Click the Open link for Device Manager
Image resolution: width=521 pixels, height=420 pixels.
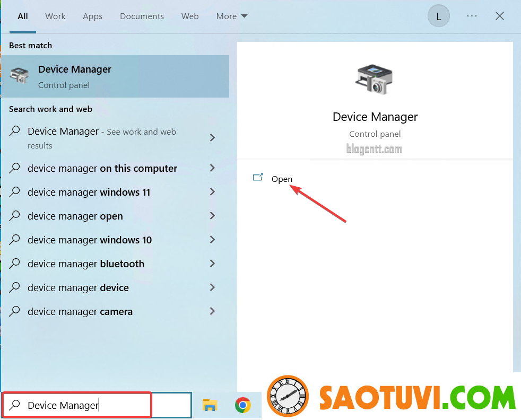pyautogui.click(x=282, y=179)
